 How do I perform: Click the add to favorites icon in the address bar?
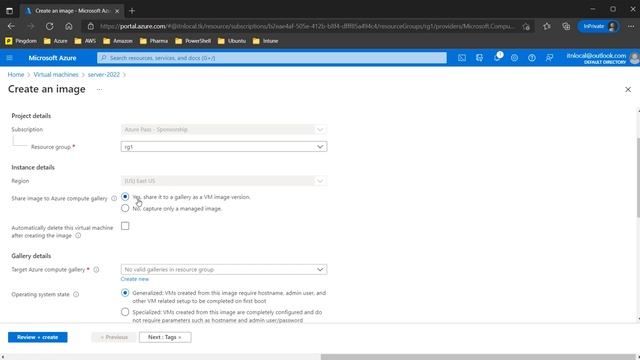pyautogui.click(x=526, y=26)
